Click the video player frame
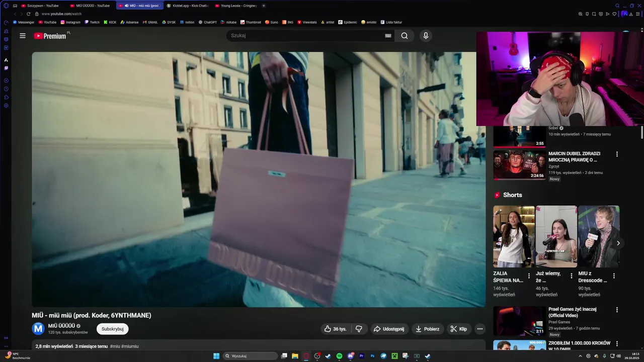Screen dimensions: 644x362 point(259,179)
